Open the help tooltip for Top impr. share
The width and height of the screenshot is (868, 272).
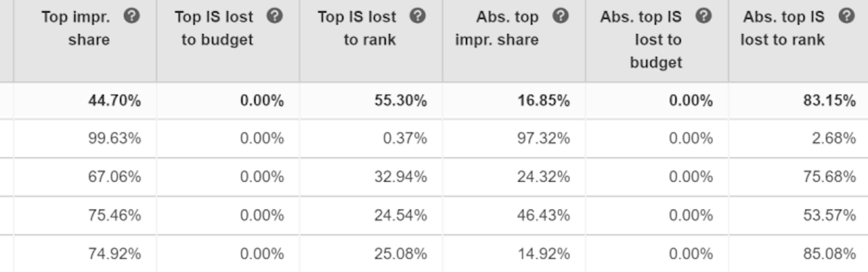[132, 16]
